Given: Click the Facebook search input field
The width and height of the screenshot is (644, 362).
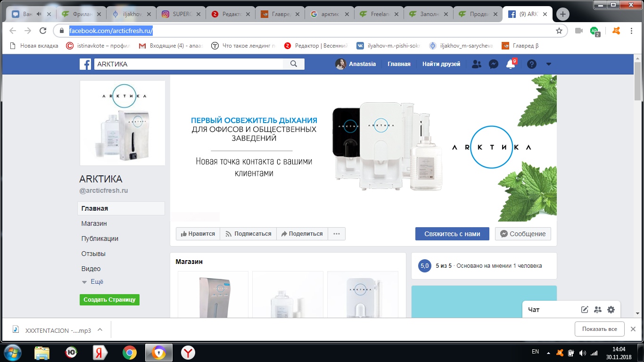Looking at the screenshot, I should click(189, 64).
